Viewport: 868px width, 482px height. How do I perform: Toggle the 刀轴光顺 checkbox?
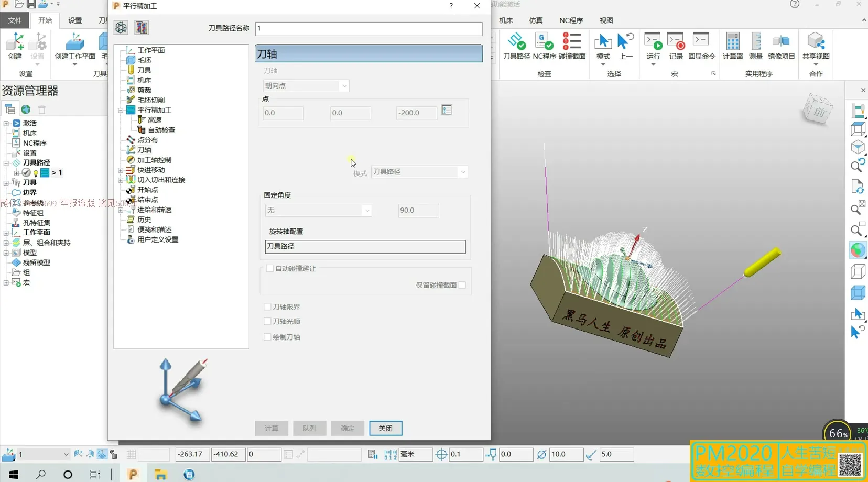click(x=268, y=322)
